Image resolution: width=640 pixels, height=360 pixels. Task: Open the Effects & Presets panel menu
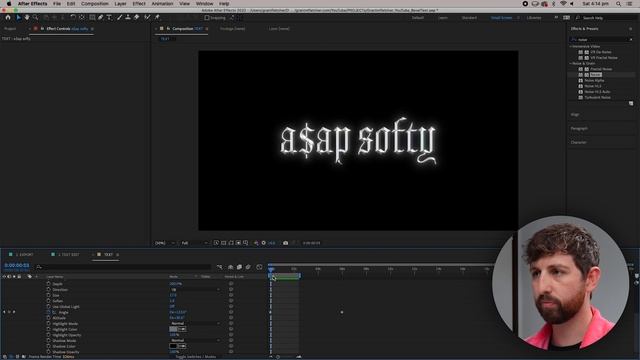point(631,29)
